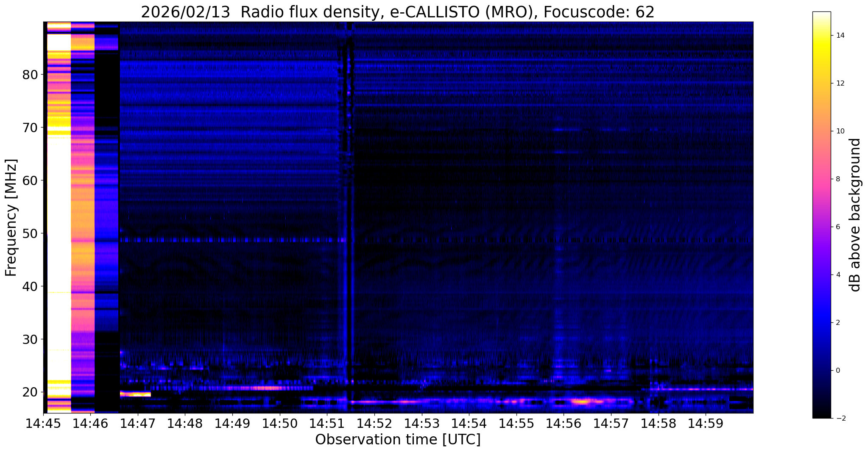
Task: Click the "dB above background" colorbar label
Action: (855, 215)
